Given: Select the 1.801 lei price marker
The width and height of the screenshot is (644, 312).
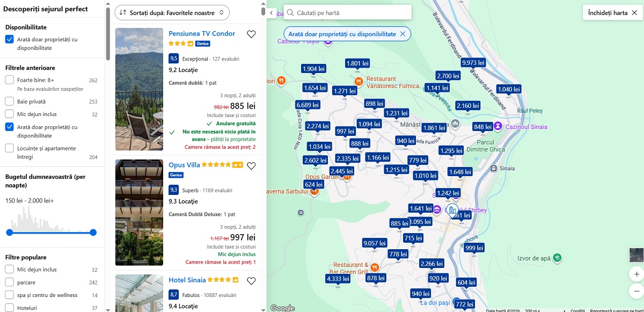Looking at the screenshot, I should click(x=357, y=63).
